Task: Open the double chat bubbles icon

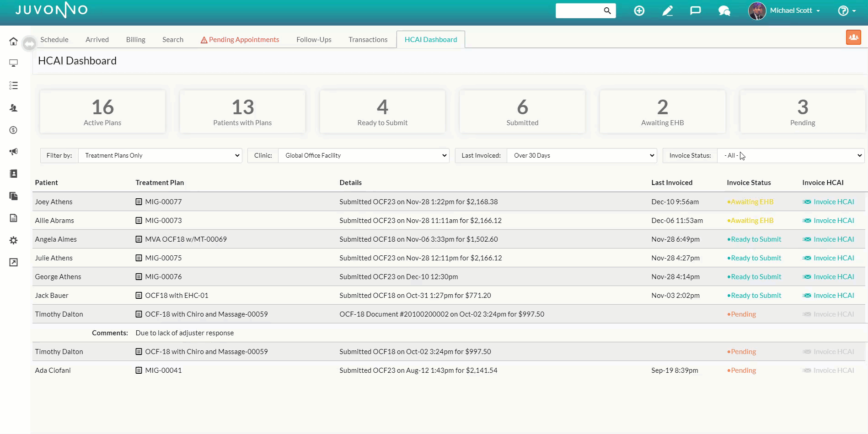Action: click(724, 11)
